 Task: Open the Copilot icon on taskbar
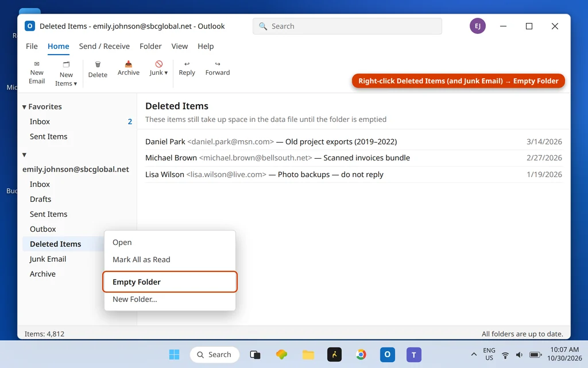pyautogui.click(x=281, y=354)
